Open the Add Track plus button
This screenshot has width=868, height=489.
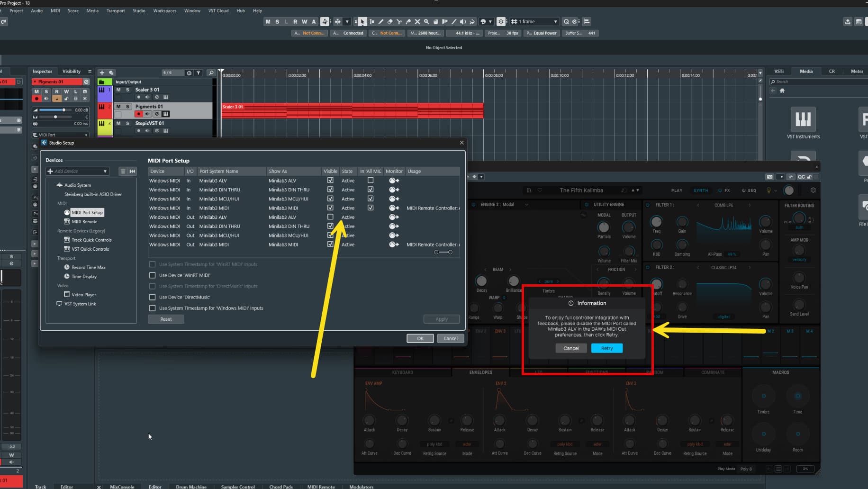(102, 72)
